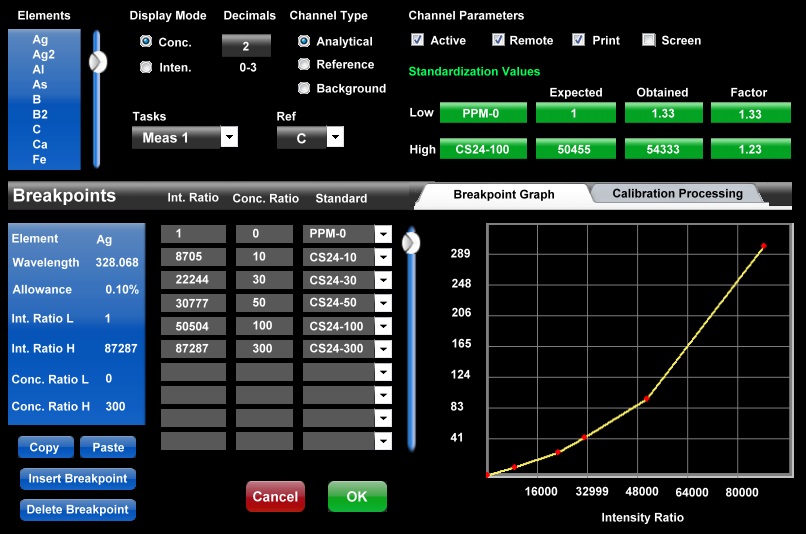Expand the CS24-300 standard dropdown arrow
This screenshot has height=534, width=806.
[x=382, y=349]
